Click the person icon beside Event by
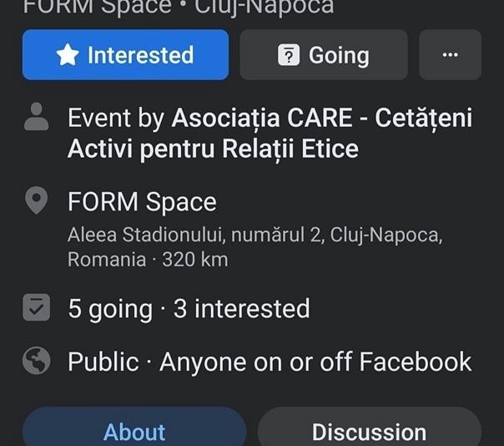The width and height of the screenshot is (504, 446). point(37,116)
